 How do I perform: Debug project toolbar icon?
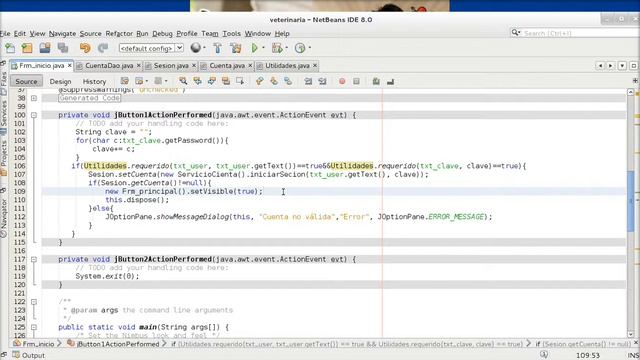277,48
